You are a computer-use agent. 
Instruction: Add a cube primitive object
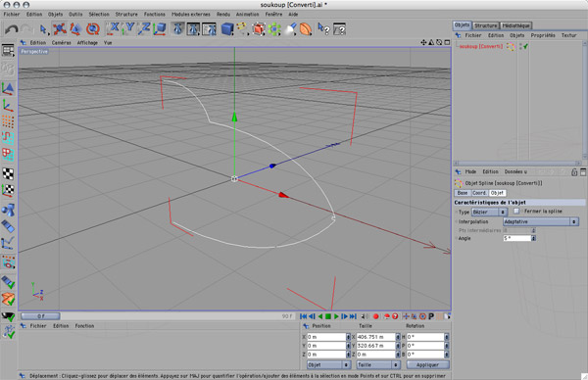coord(227,28)
